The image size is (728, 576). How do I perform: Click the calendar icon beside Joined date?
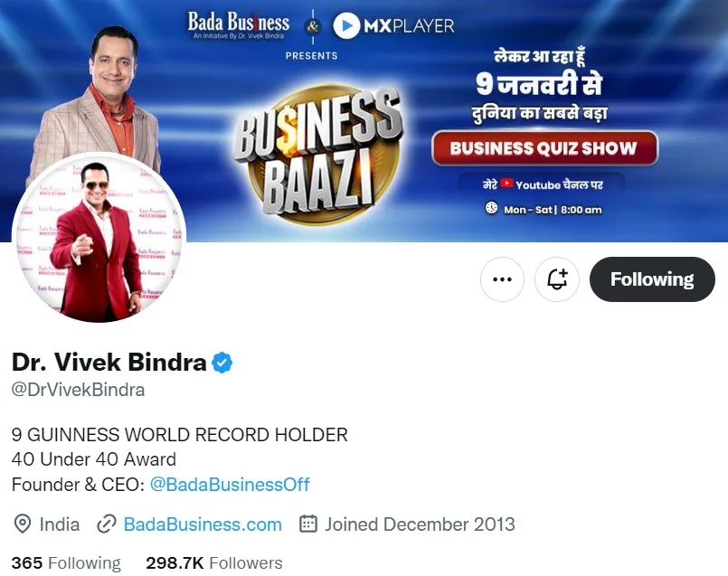click(x=308, y=524)
